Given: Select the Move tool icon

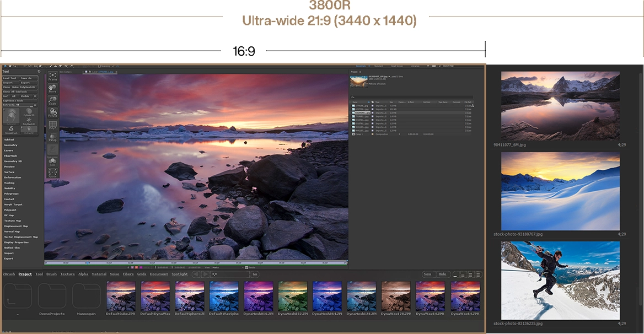Looking at the screenshot, I should (x=52, y=88).
